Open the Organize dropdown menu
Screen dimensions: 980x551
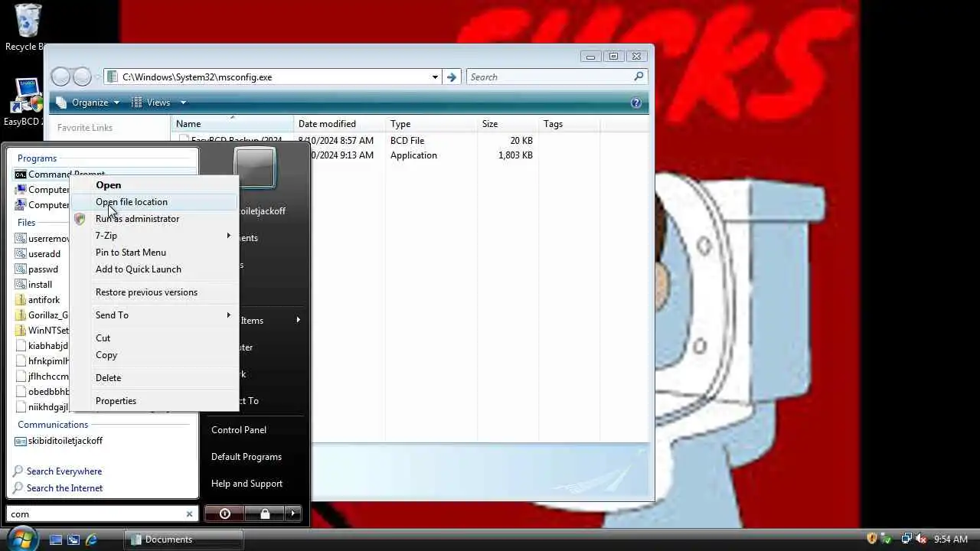point(89,103)
